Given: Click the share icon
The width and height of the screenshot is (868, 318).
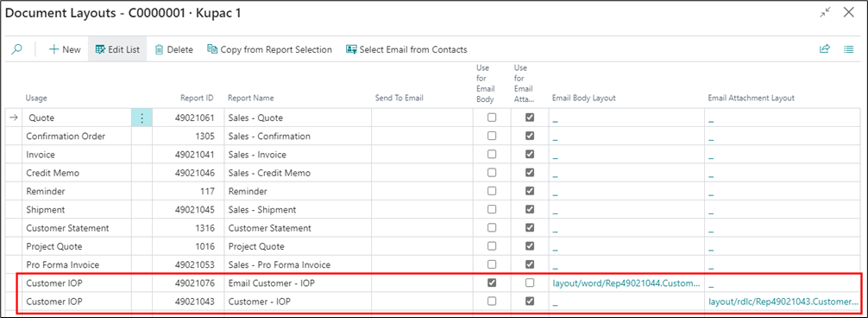Looking at the screenshot, I should (825, 49).
